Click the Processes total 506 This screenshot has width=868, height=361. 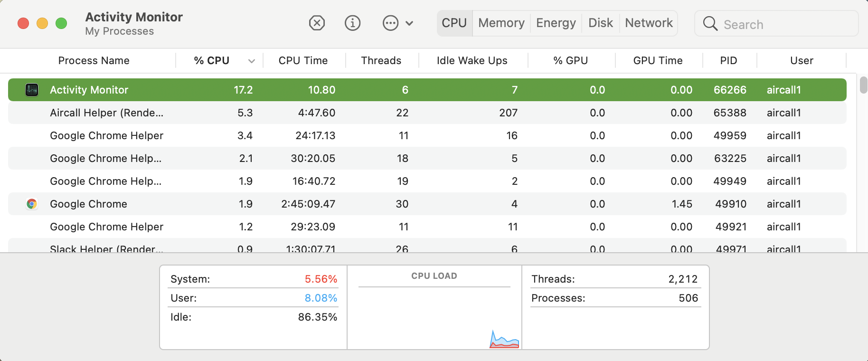[689, 298]
